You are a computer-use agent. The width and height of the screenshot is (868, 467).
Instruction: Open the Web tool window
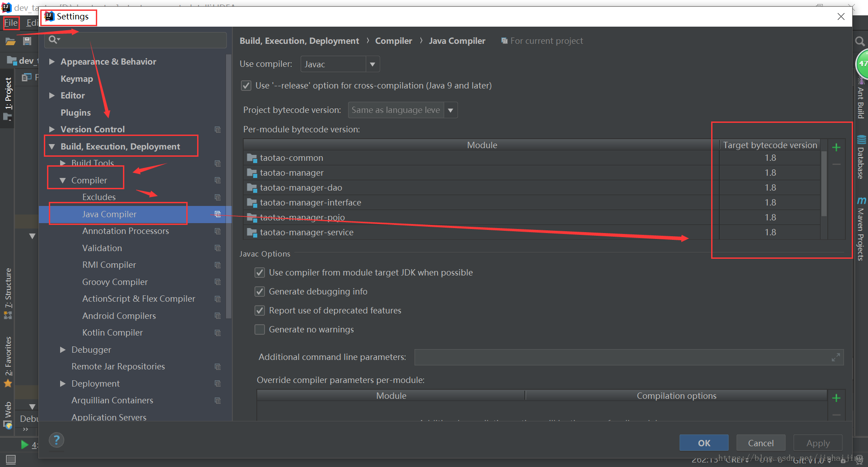coord(8,415)
